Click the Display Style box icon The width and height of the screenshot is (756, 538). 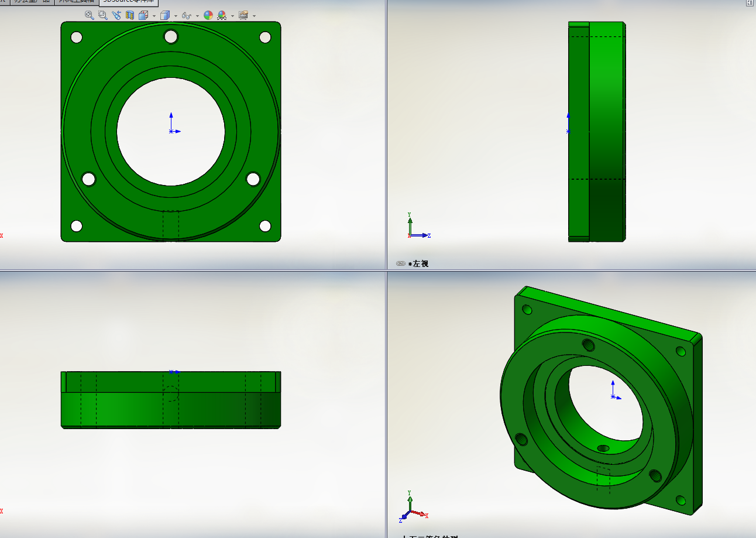coord(165,15)
